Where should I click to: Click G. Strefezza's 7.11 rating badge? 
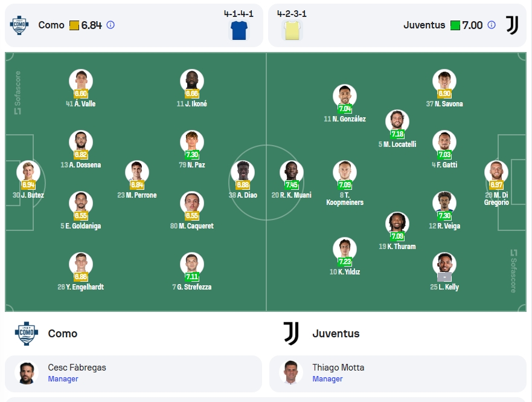(192, 277)
